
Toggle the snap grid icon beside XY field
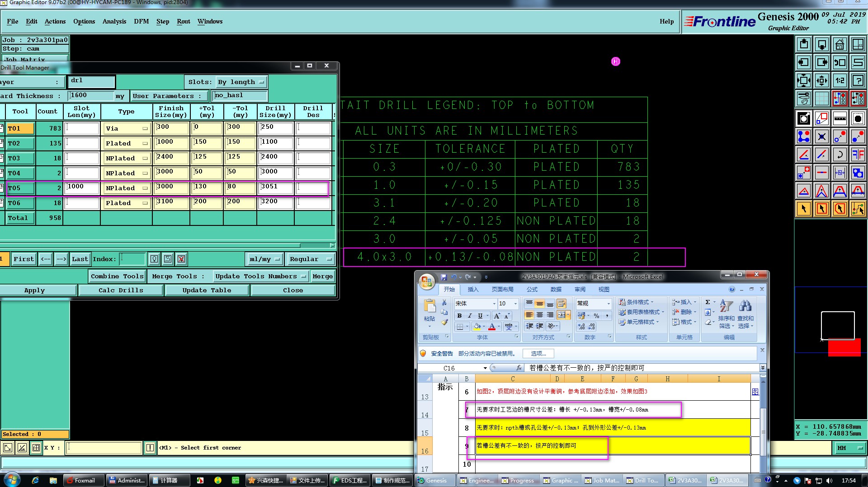pos(36,448)
